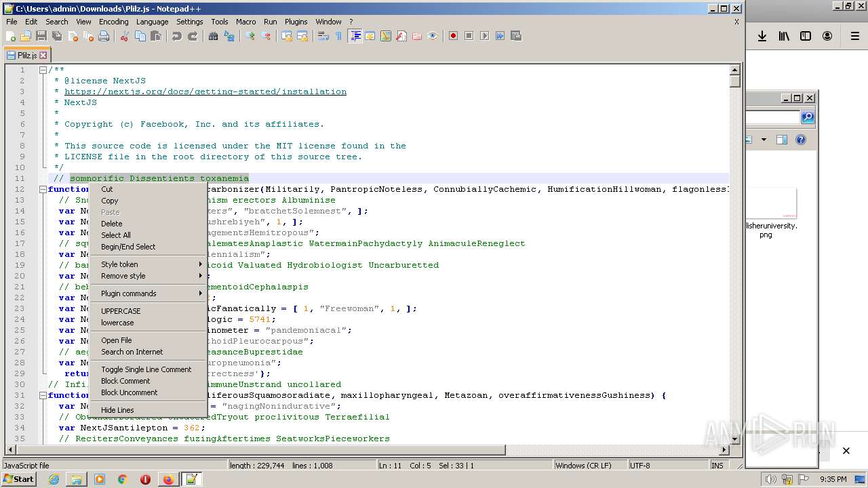Toggle the INS insert mode in status bar

pos(717,466)
